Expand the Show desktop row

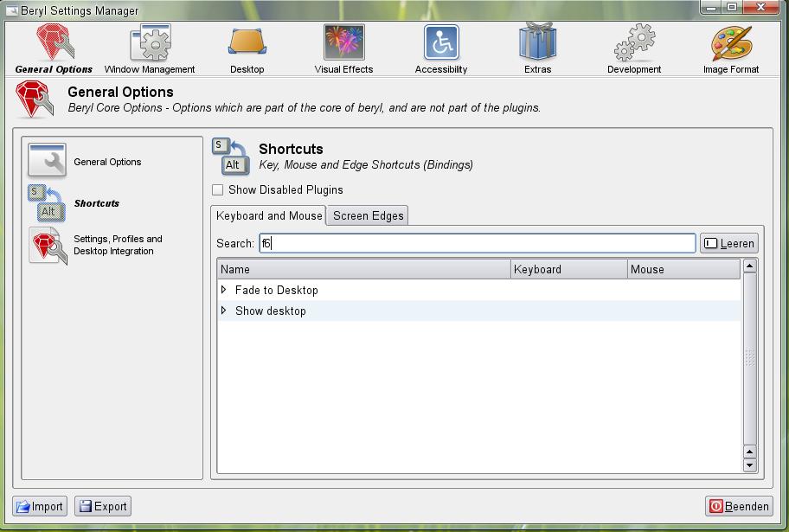(224, 311)
